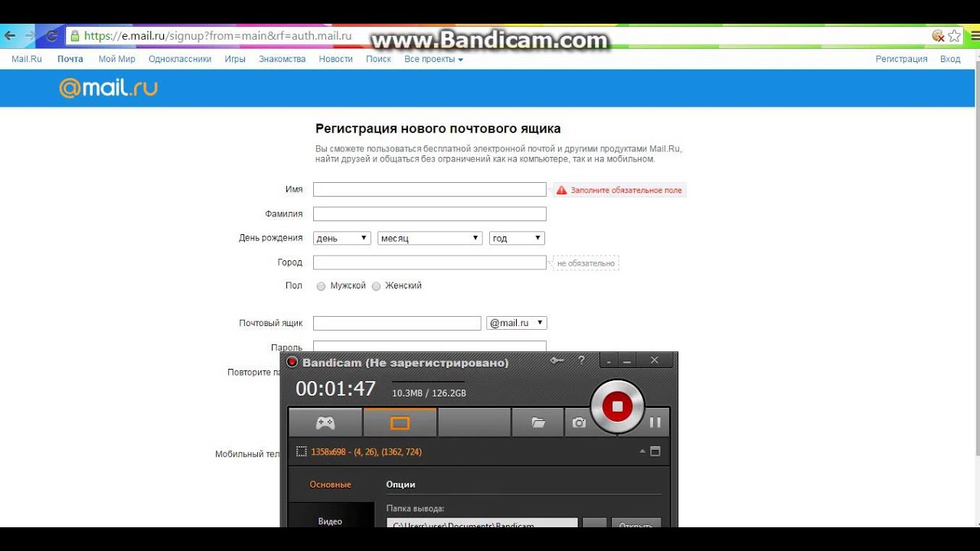Click the Папка вывода label in Bandicam

tap(415, 508)
